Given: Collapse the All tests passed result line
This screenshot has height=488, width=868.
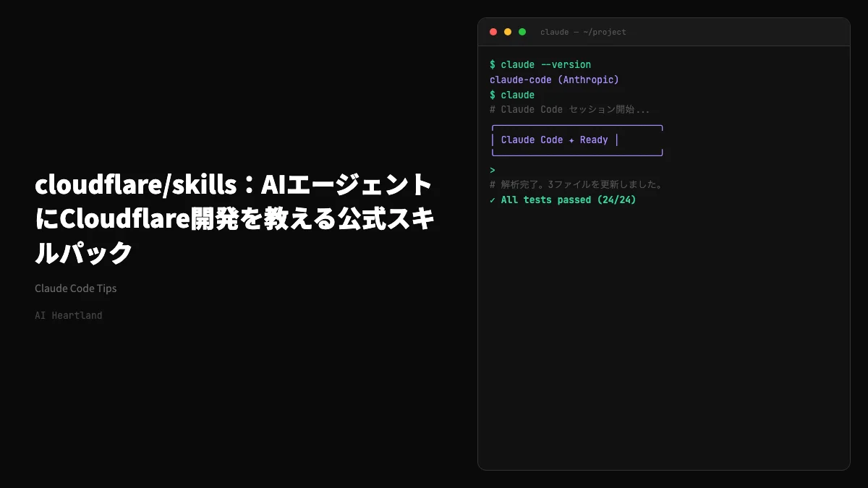Looking at the screenshot, I should click(564, 200).
